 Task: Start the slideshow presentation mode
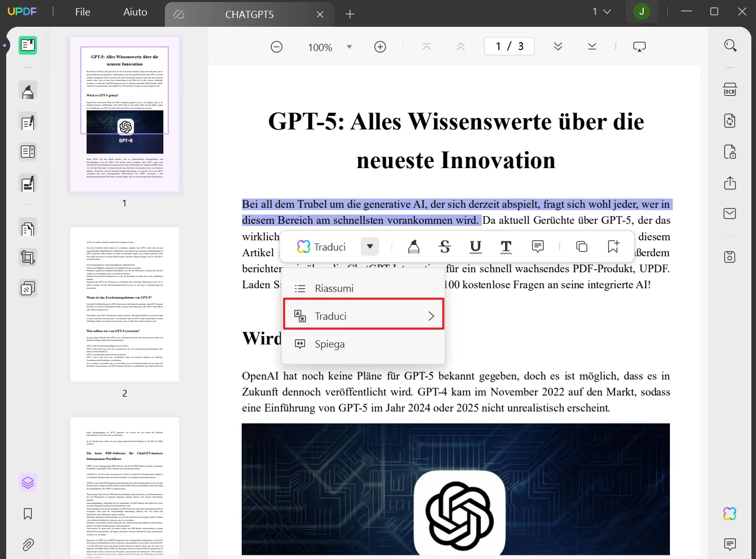[640, 47]
